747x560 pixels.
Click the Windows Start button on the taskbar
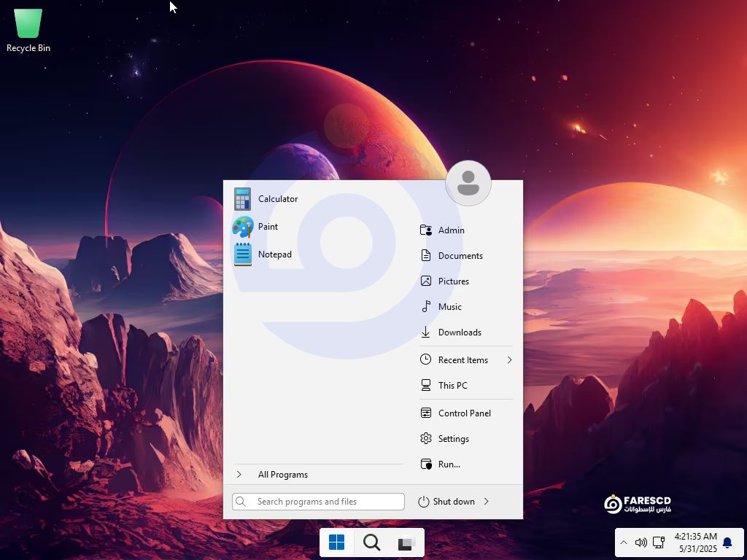[x=336, y=542]
